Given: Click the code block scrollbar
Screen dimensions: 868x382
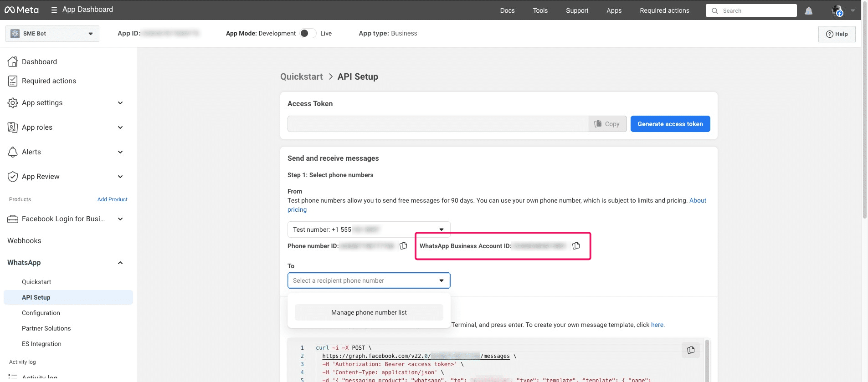Looking at the screenshot, I should 707,360.
